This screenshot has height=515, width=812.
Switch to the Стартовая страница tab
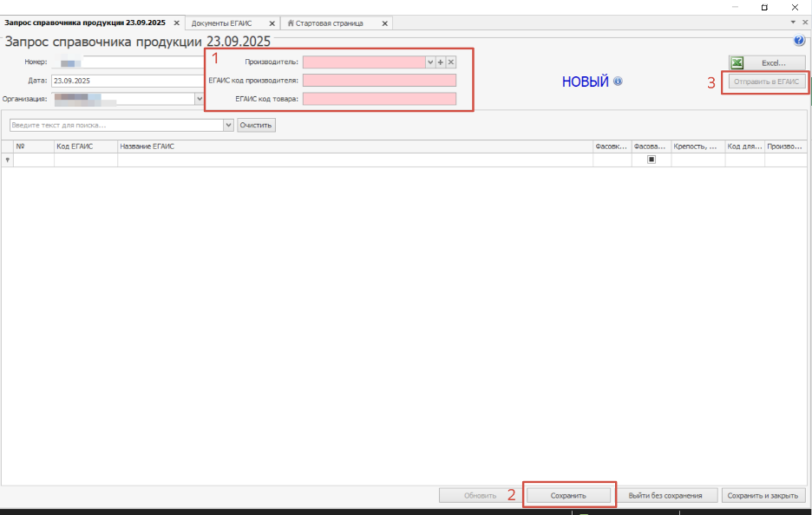[x=330, y=23]
